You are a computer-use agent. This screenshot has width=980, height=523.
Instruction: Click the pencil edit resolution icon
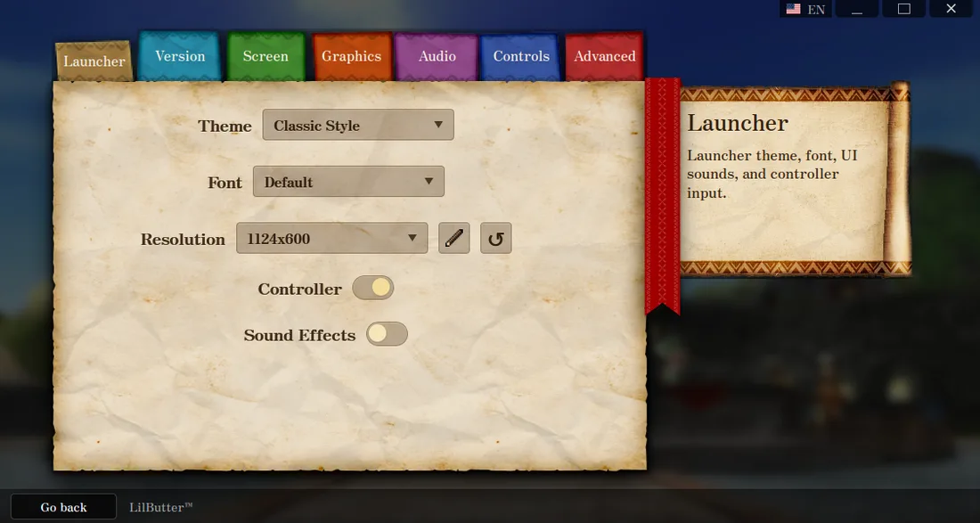coord(453,238)
